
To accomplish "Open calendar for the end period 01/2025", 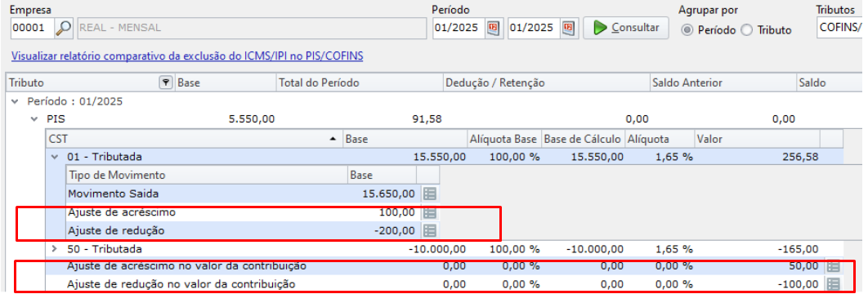I will [568, 28].
